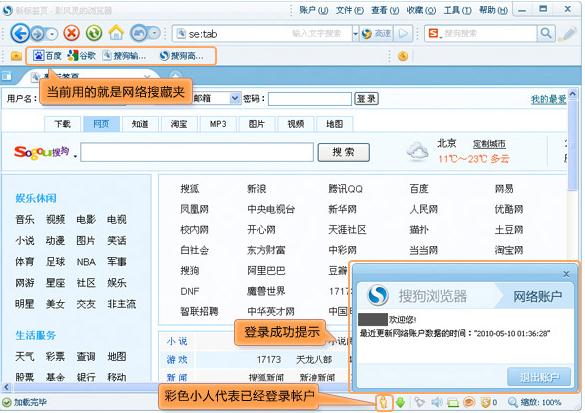Open downloads with the green arrow status icon
This screenshot has width=585, height=413.
[401, 403]
